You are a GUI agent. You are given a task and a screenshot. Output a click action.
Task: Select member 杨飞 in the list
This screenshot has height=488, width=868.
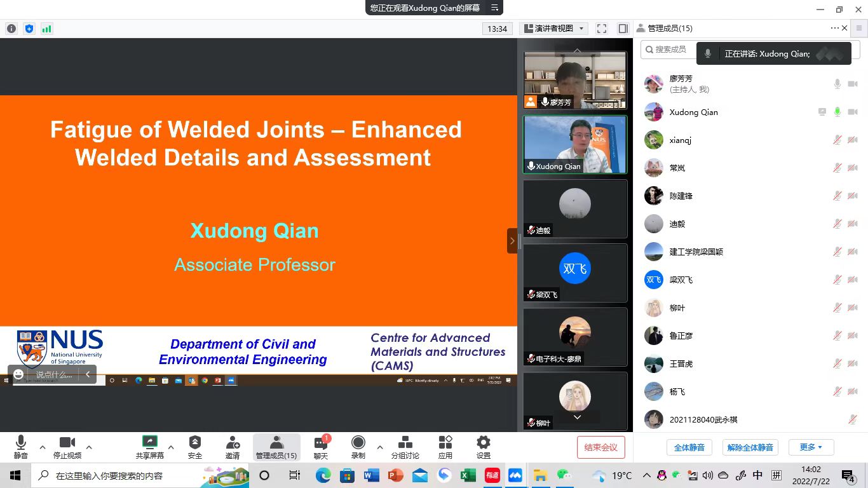click(x=750, y=391)
